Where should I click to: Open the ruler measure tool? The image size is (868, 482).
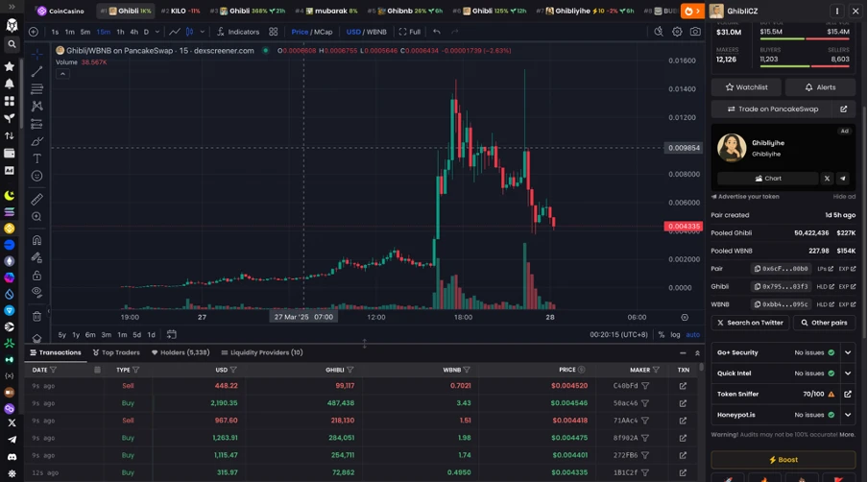[36, 199]
